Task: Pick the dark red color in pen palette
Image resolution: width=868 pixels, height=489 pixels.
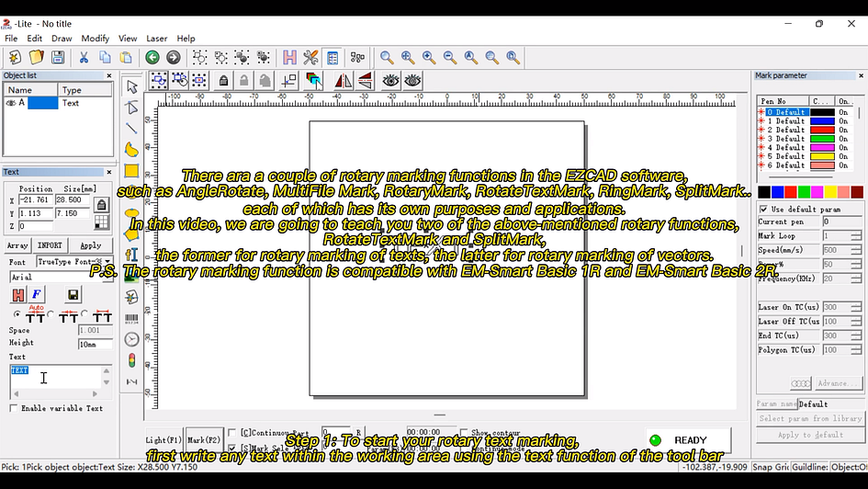Action: (x=857, y=192)
